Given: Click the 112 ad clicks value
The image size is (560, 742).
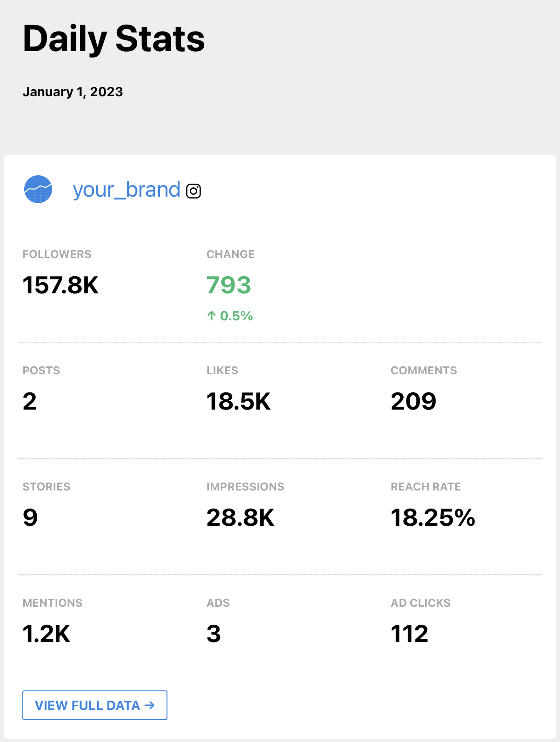Looking at the screenshot, I should pyautogui.click(x=409, y=634).
